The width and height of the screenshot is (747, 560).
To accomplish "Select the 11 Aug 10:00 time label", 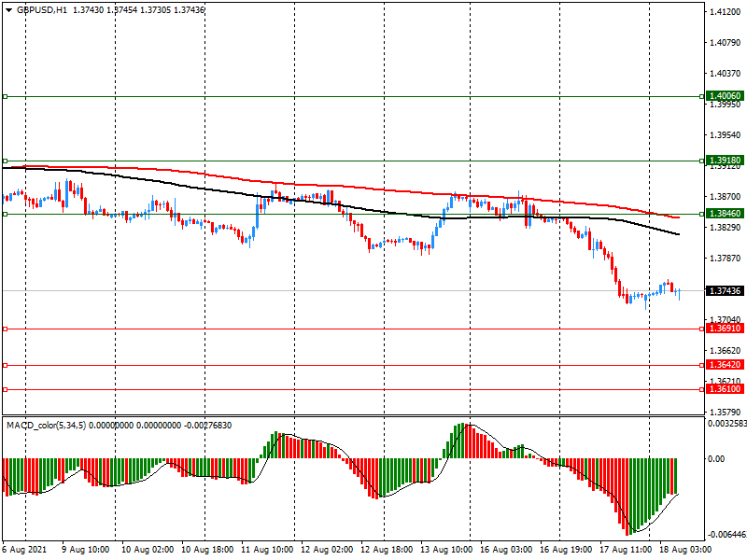I will [267, 550].
